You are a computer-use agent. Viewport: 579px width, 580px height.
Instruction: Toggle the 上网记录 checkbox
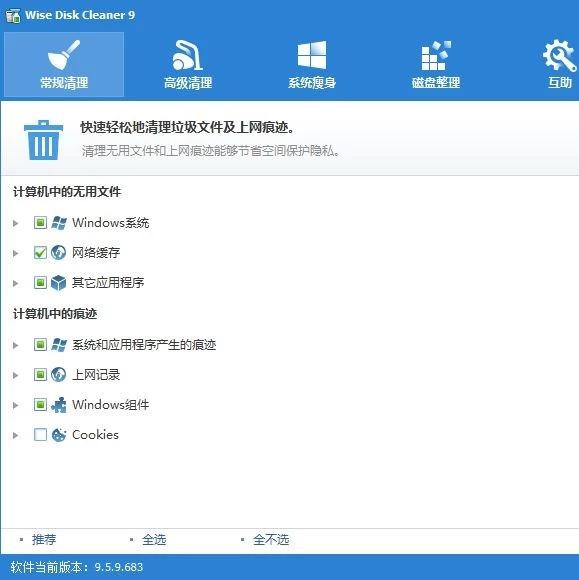pyautogui.click(x=40, y=375)
